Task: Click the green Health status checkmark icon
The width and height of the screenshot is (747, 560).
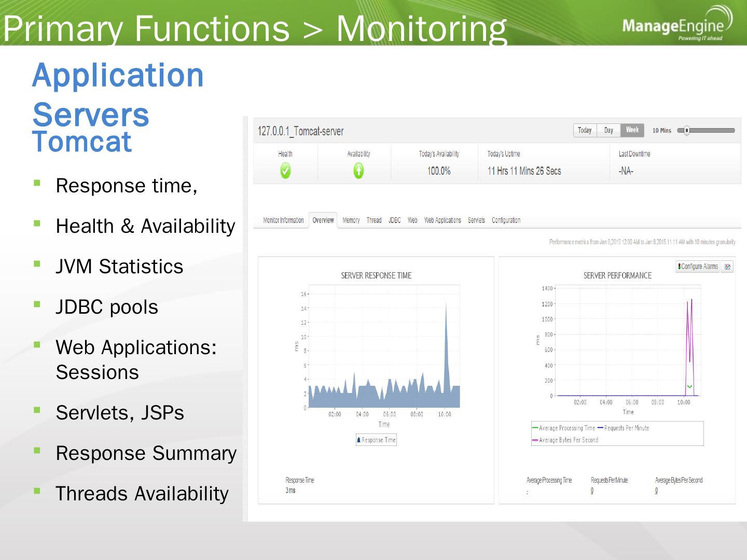Action: (285, 171)
